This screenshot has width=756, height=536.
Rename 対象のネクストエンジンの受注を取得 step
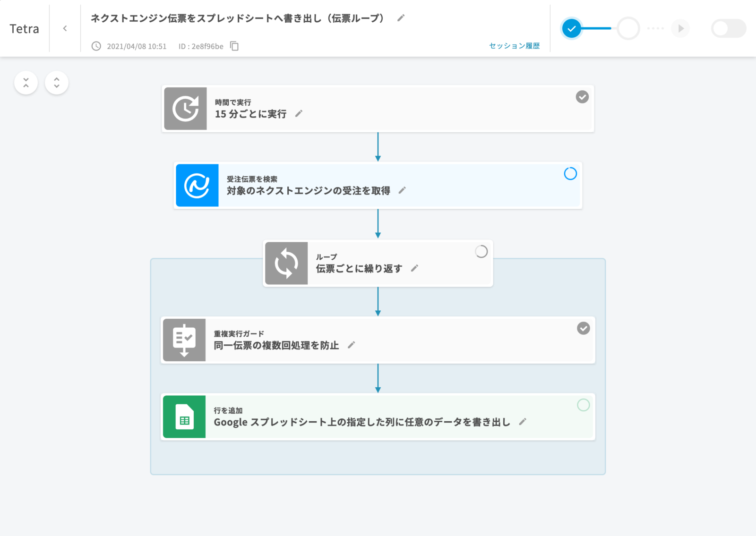pyautogui.click(x=402, y=190)
